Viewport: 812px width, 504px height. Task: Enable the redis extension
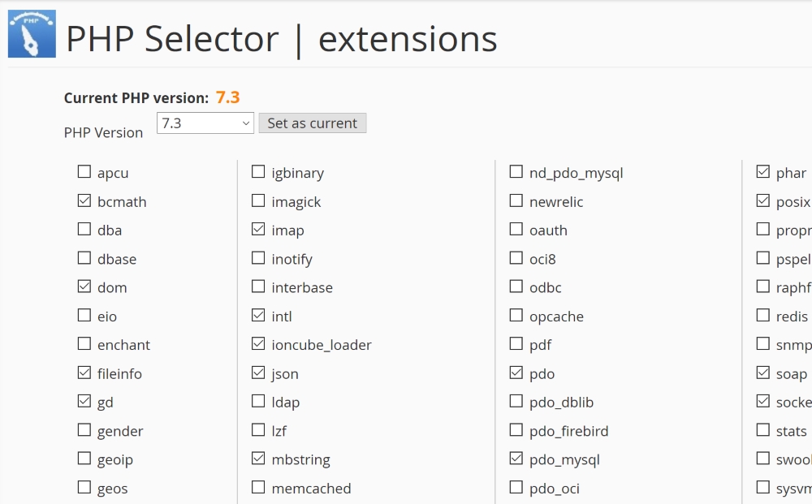[762, 315]
